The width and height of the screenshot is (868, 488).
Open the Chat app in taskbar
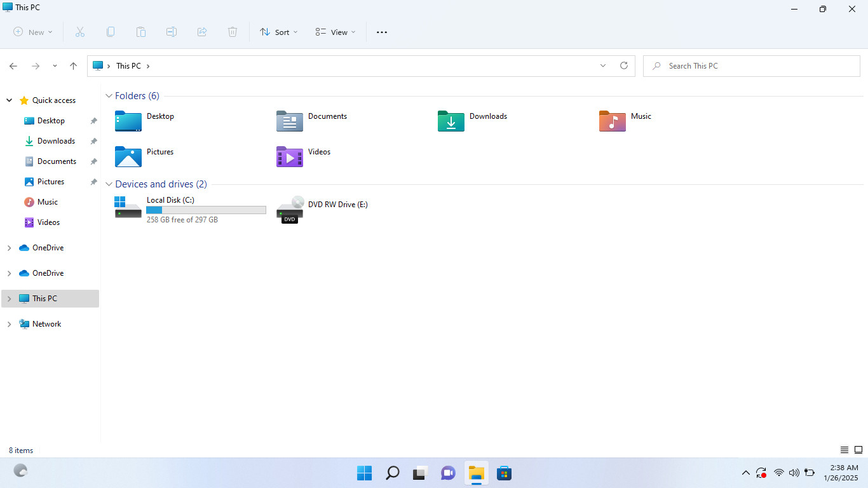pos(448,473)
